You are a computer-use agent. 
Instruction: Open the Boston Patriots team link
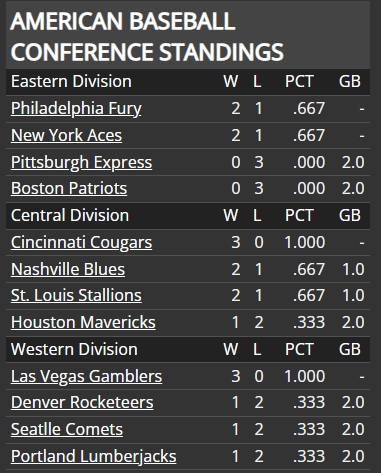coord(69,188)
